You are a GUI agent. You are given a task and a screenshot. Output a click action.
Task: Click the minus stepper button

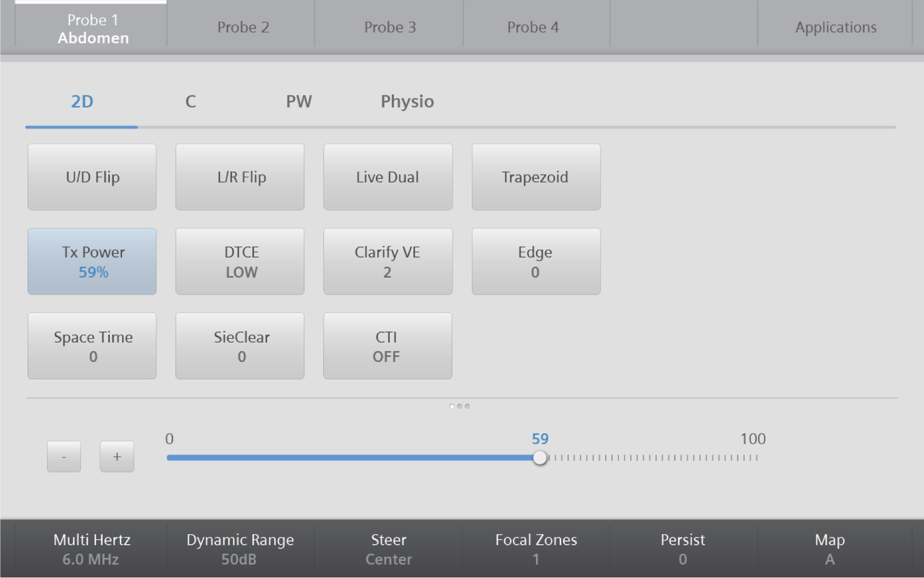(64, 457)
